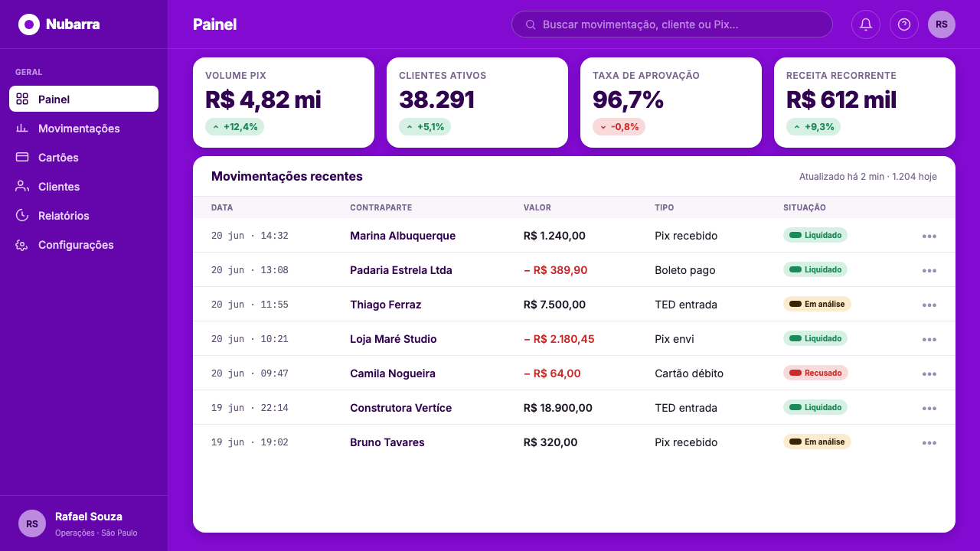Screen dimensions: 980x551
Task: Click the Boleto pago type cell
Action: tap(685, 270)
